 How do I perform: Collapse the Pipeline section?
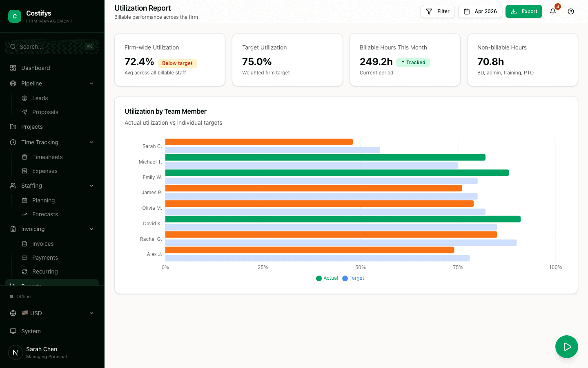tap(91, 83)
